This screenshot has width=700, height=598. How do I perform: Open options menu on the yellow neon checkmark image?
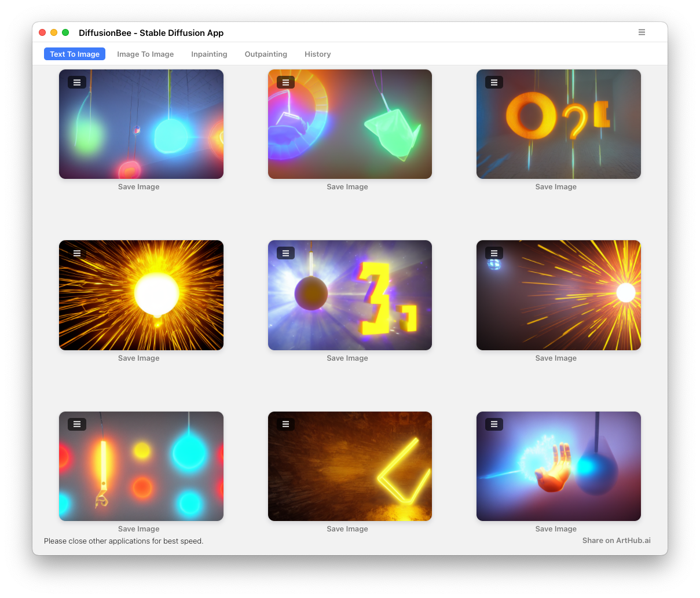[x=285, y=424]
